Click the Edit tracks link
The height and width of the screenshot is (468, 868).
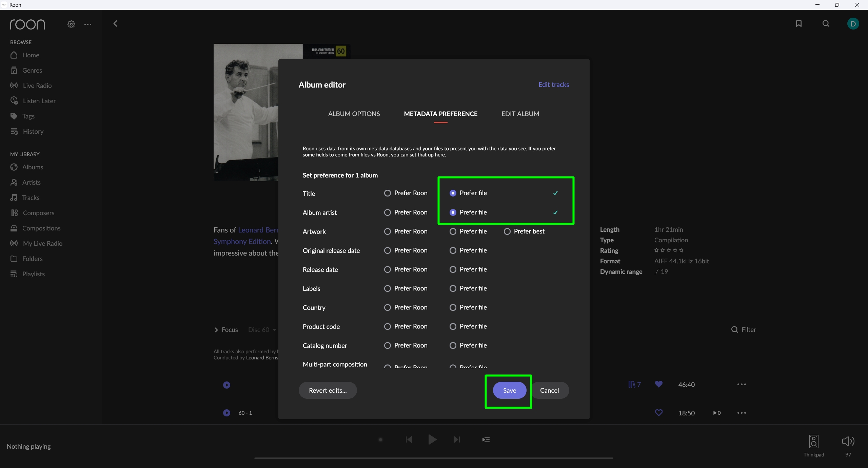coord(554,85)
